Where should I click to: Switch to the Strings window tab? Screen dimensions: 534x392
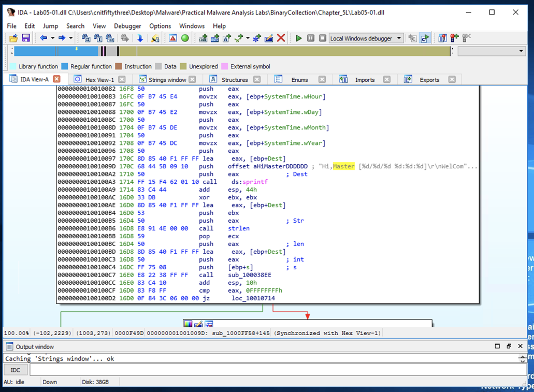pos(167,80)
